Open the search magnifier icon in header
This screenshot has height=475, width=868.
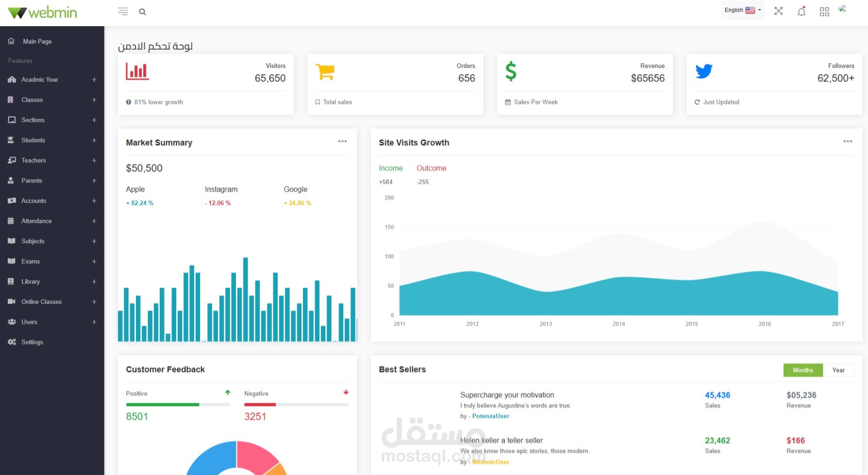[x=142, y=12]
